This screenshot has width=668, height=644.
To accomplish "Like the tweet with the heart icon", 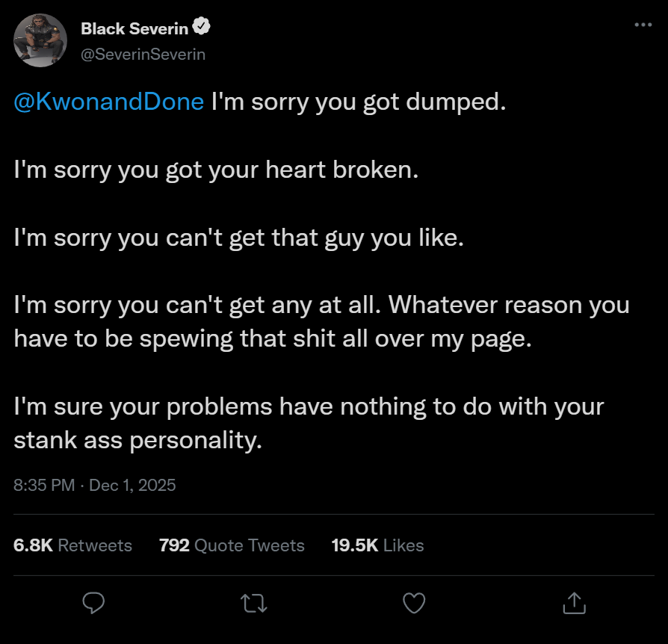I will pos(414,602).
